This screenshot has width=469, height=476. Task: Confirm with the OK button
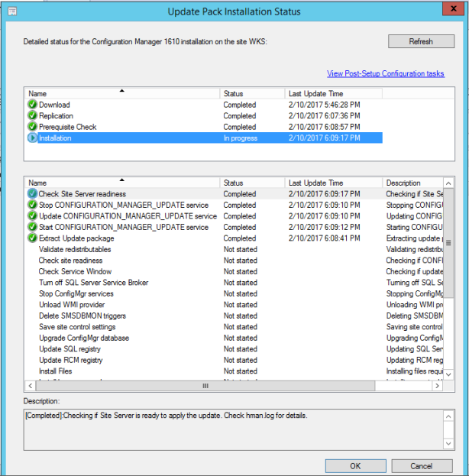click(355, 466)
